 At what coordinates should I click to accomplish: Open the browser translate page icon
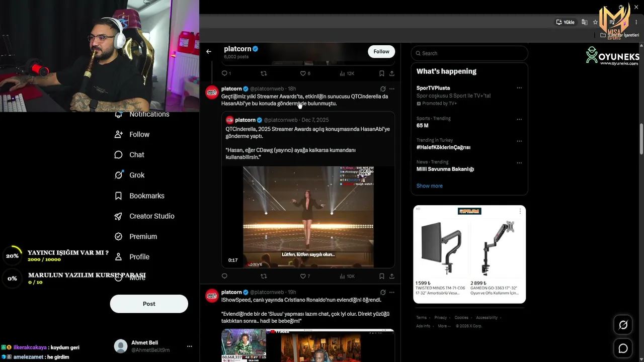tap(585, 22)
